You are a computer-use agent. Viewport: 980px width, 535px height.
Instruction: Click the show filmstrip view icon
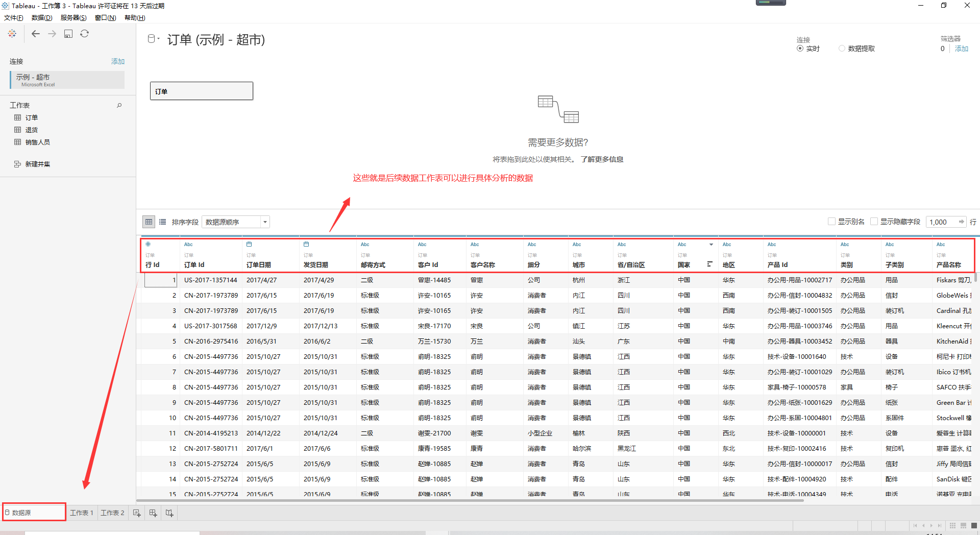coord(963,525)
